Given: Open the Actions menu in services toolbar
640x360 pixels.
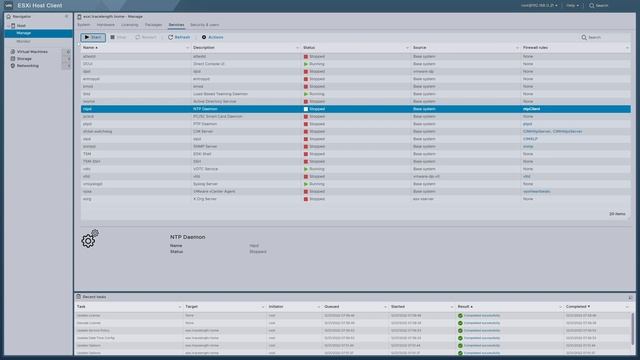Looking at the screenshot, I should [213, 37].
